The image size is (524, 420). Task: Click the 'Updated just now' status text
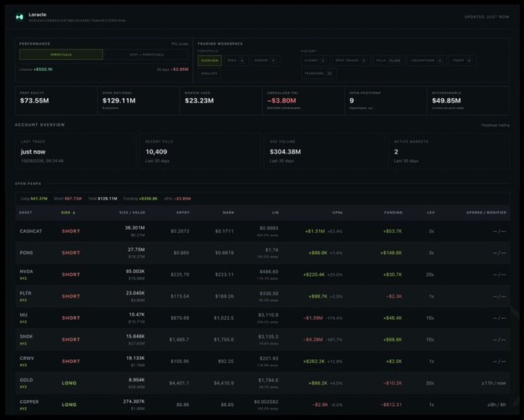click(486, 17)
